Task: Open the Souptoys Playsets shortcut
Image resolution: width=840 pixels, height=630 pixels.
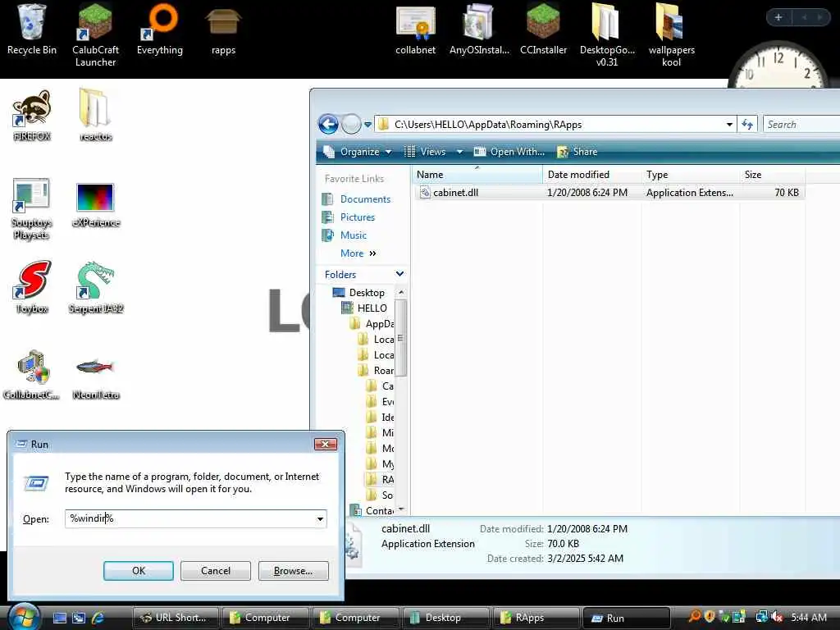Action: pyautogui.click(x=32, y=209)
